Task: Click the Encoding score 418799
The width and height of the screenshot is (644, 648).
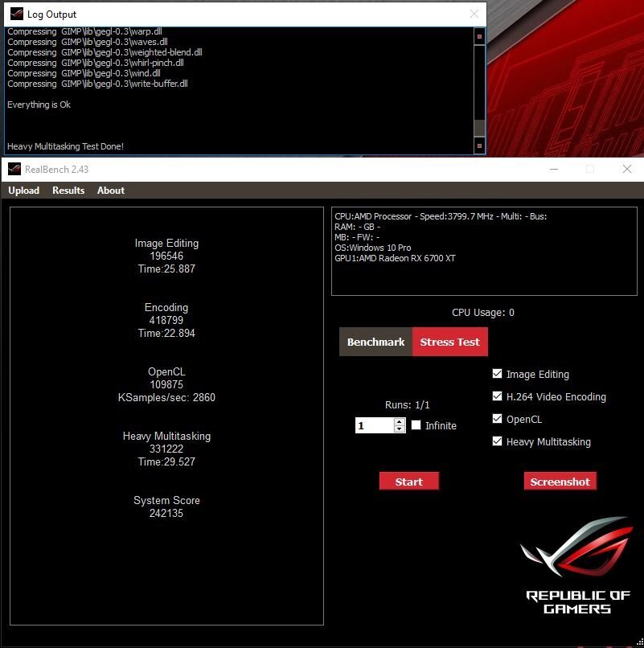Action: pyautogui.click(x=166, y=320)
